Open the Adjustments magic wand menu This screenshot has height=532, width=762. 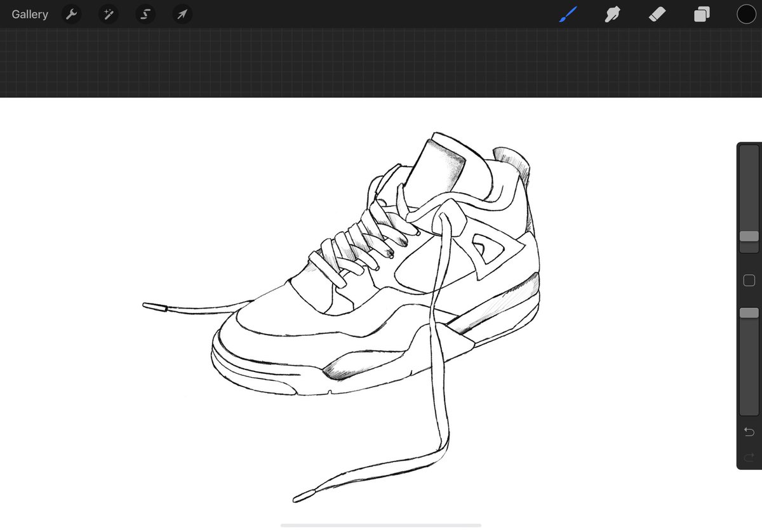109,15
